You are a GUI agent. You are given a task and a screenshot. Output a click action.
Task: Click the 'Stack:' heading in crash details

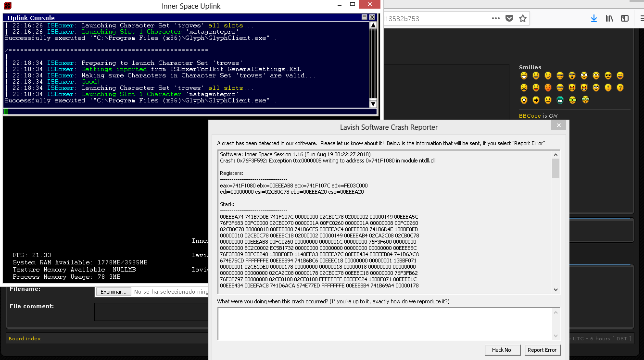(x=227, y=204)
